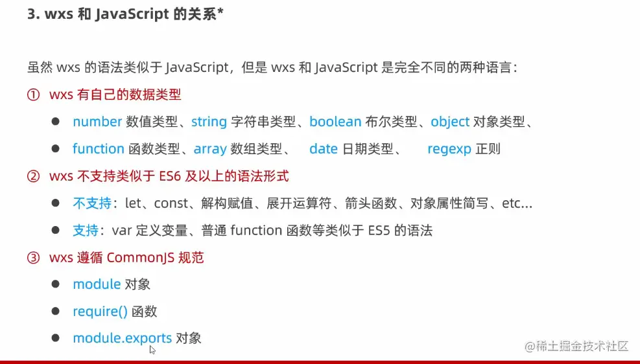Click the bullet before 'function 函数类型'
This screenshot has width=640, height=364.
(56, 148)
